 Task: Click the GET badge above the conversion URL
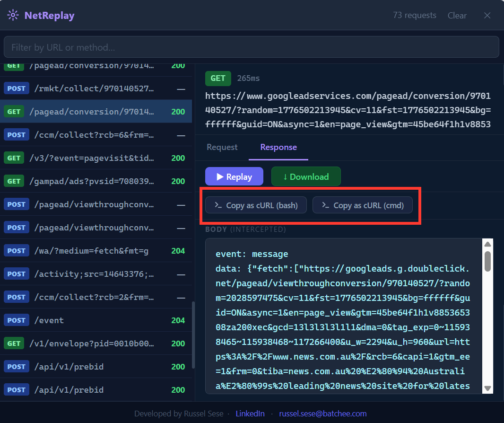coord(218,78)
